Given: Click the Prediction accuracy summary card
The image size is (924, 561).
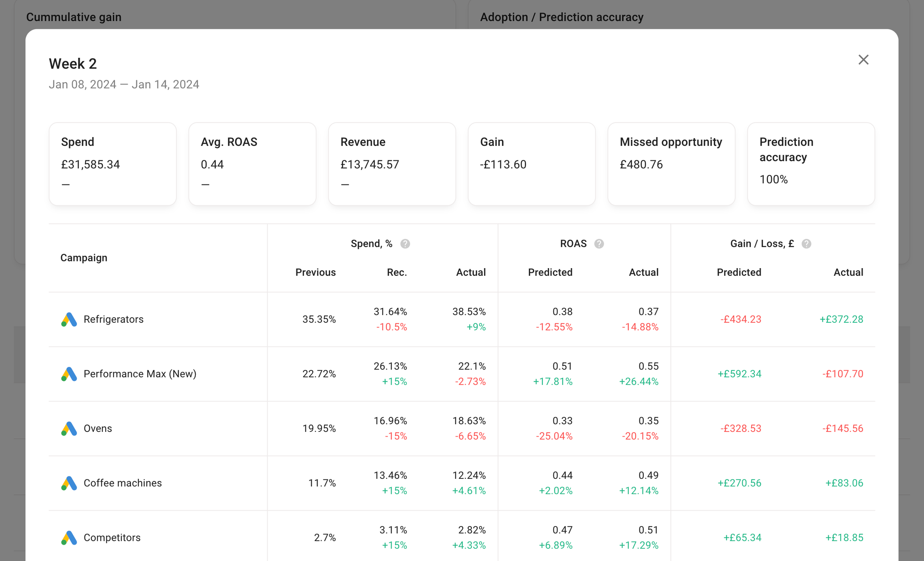Looking at the screenshot, I should (811, 164).
